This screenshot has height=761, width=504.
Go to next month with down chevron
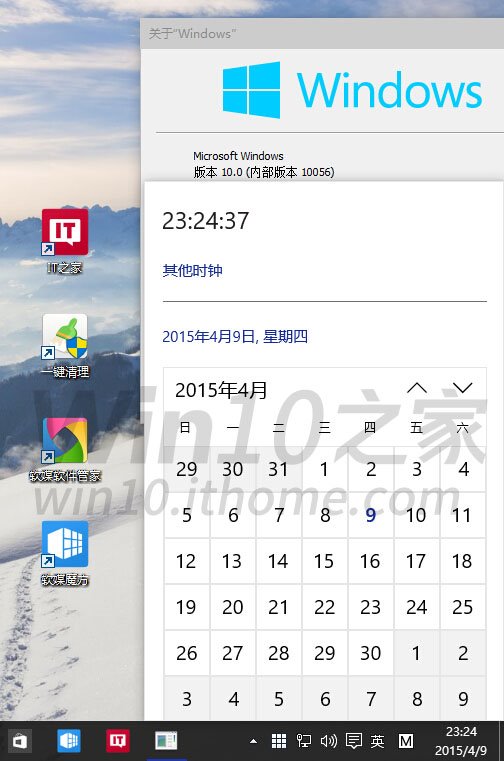pos(462,388)
